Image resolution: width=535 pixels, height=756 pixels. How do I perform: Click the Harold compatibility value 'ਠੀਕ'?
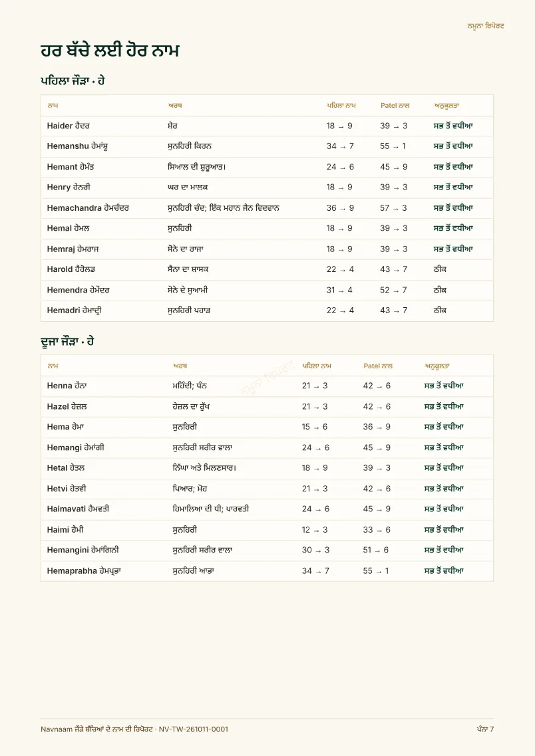click(439, 269)
